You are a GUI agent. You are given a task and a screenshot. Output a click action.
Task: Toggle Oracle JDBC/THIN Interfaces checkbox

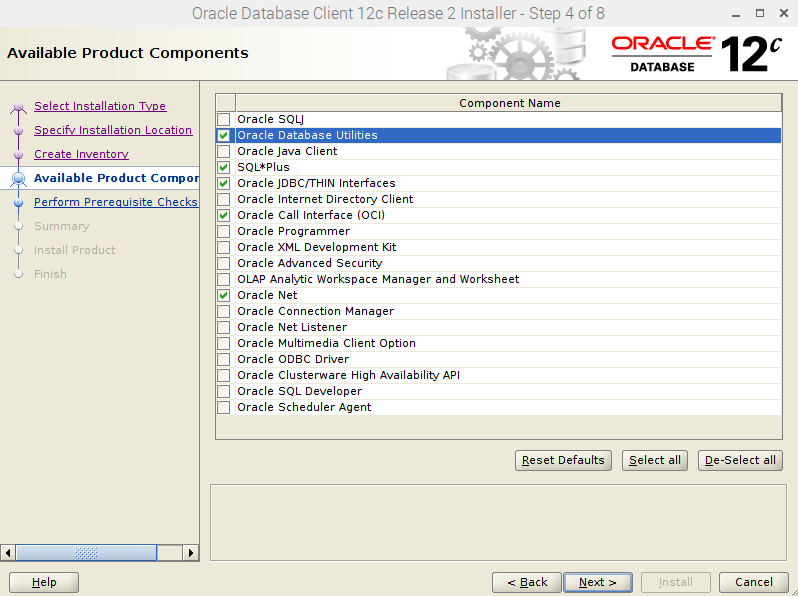coord(223,183)
